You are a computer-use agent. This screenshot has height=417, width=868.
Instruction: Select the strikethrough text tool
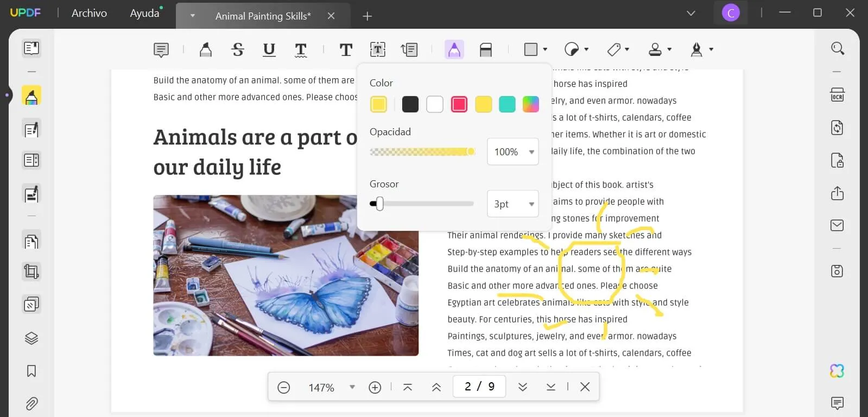coord(237,50)
